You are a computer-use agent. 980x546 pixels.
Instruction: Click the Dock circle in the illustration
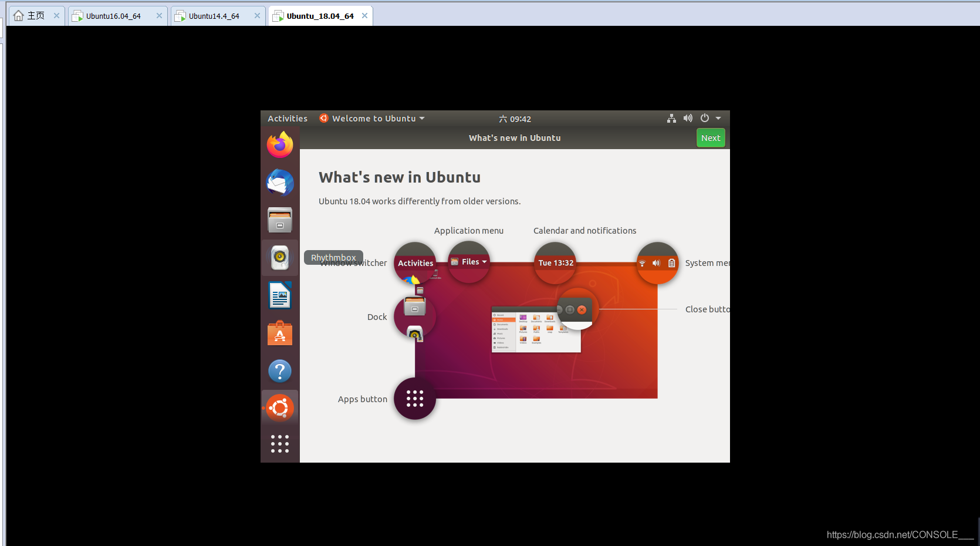click(415, 316)
